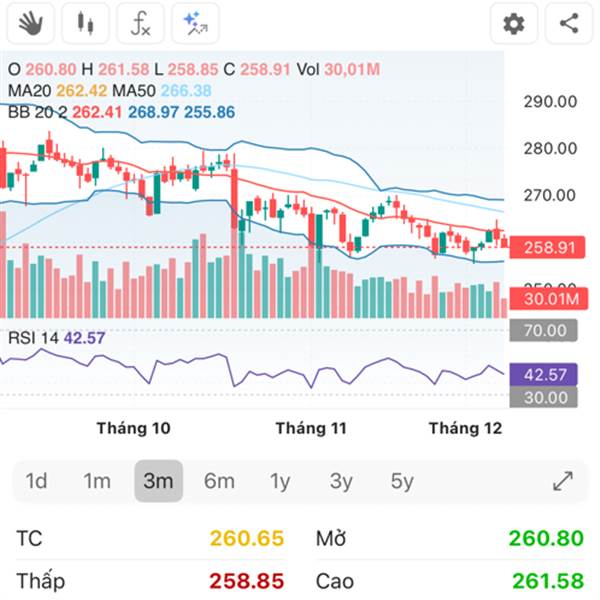Expand chart to fullscreen
This screenshot has height=600, width=600.
tap(563, 481)
